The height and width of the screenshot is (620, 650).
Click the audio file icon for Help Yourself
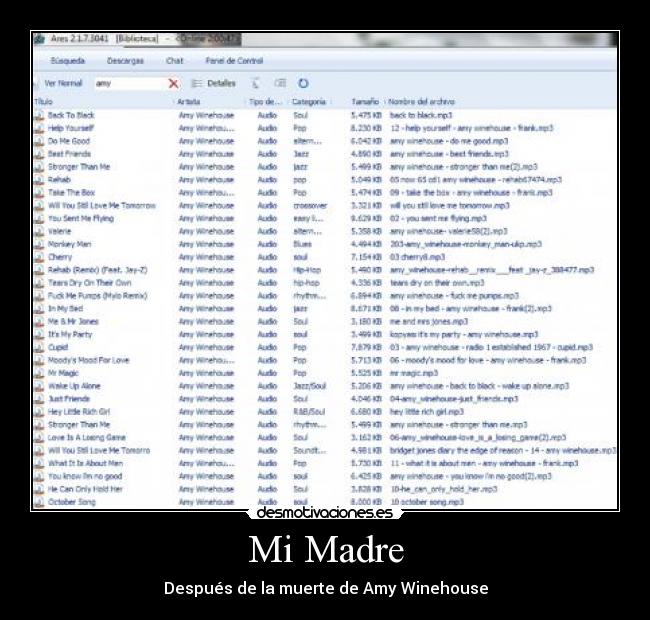[x=39, y=128]
